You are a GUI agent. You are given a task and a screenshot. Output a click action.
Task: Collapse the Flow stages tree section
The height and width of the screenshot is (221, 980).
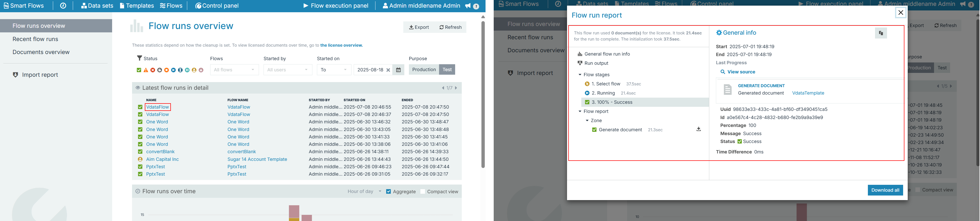click(580, 75)
